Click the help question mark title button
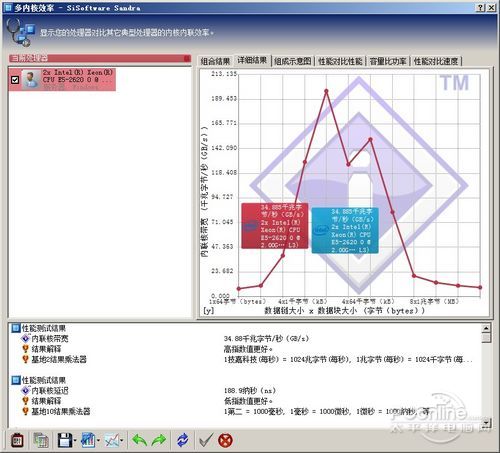The width and height of the screenshot is (500, 453). (480, 8)
